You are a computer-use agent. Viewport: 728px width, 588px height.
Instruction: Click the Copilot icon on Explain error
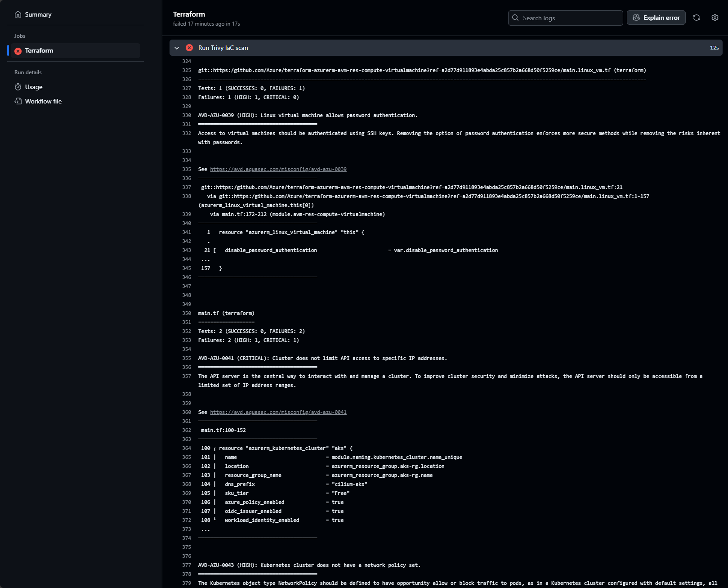(636, 18)
